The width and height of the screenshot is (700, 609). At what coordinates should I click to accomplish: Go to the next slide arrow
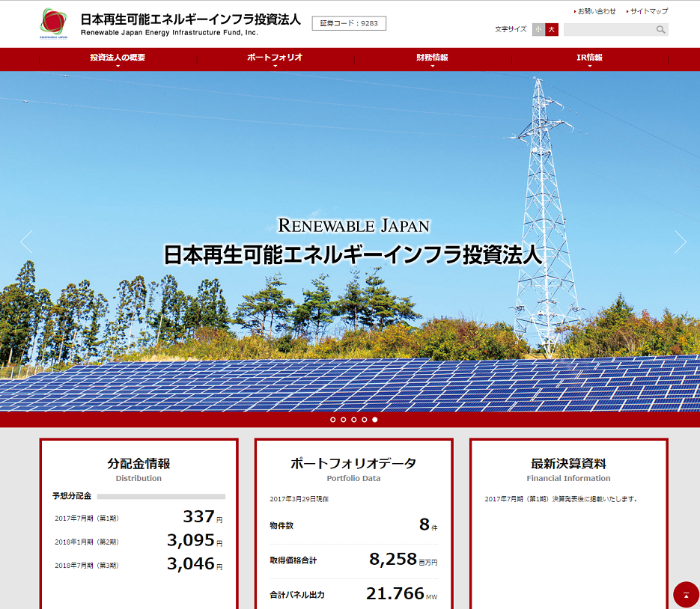click(681, 242)
